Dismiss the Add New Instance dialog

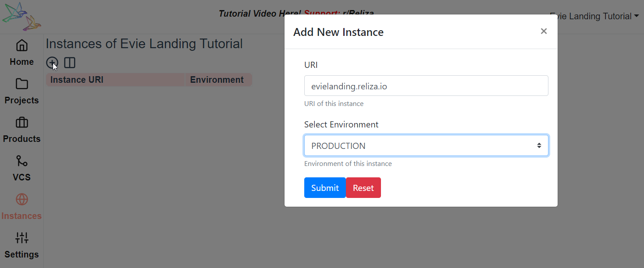[544, 31]
